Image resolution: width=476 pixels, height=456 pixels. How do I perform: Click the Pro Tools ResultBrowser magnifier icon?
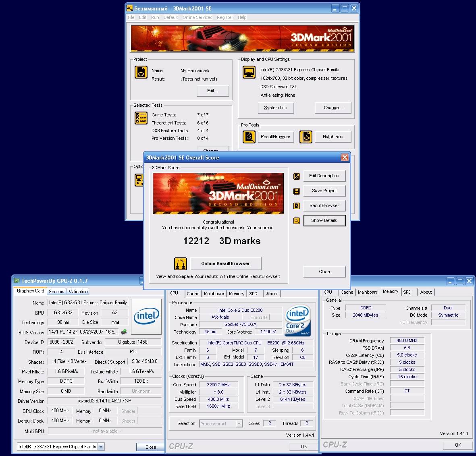[249, 137]
